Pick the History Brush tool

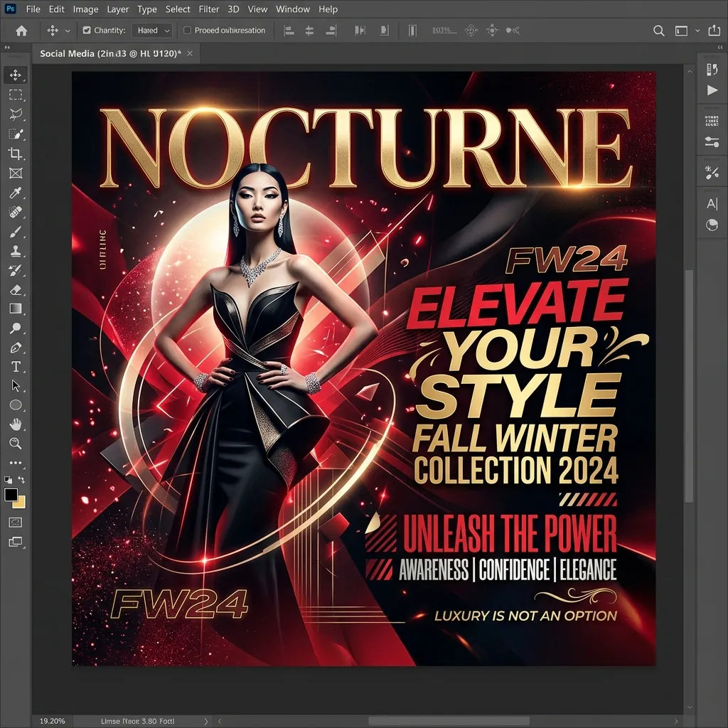point(16,270)
